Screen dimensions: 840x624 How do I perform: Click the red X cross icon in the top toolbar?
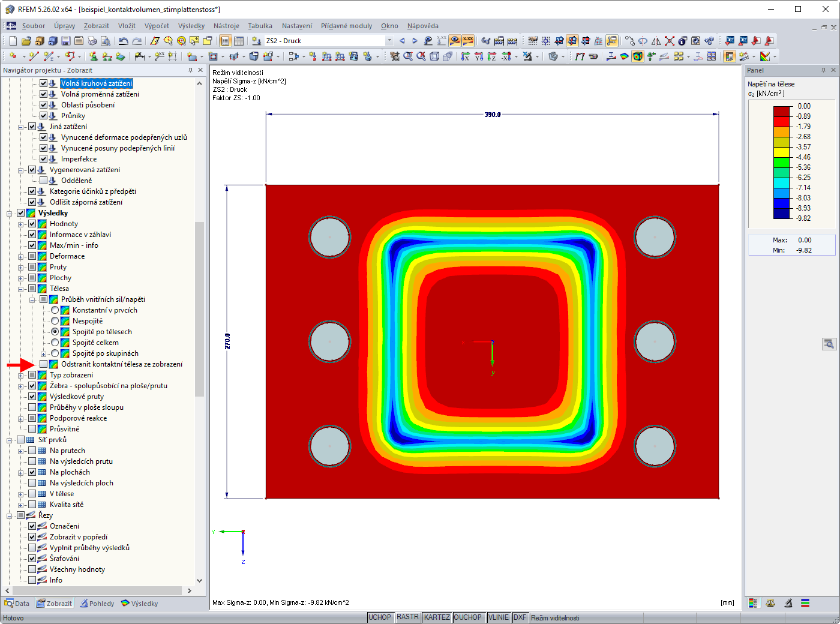(670, 41)
